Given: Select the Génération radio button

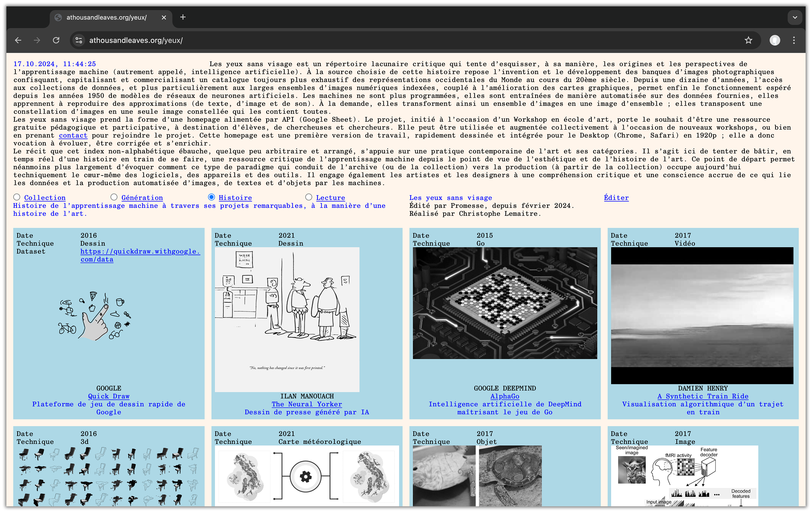Looking at the screenshot, I should 114,197.
